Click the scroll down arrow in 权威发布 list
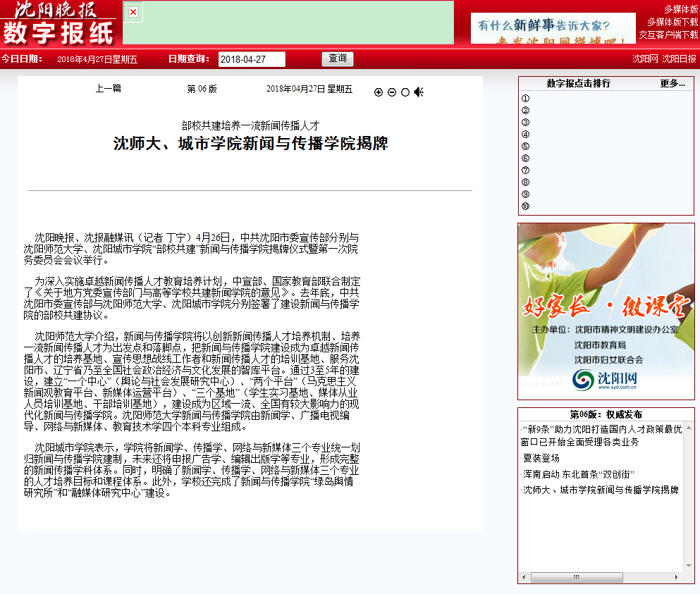This screenshot has width=700, height=594. [688, 566]
